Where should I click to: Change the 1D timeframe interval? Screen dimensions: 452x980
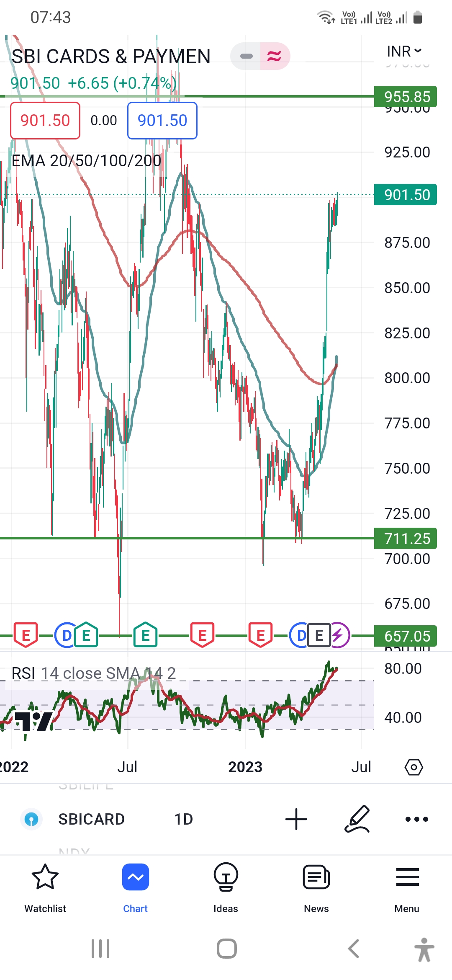pyautogui.click(x=183, y=819)
